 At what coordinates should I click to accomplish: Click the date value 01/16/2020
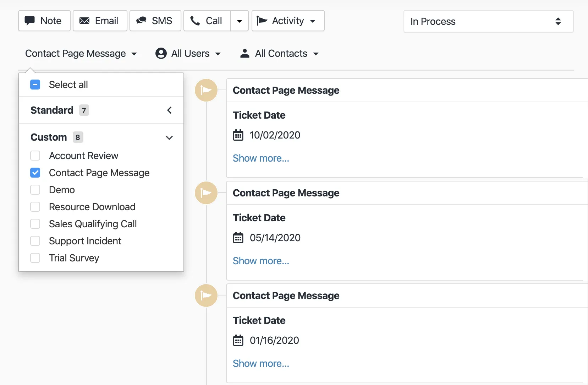click(275, 340)
